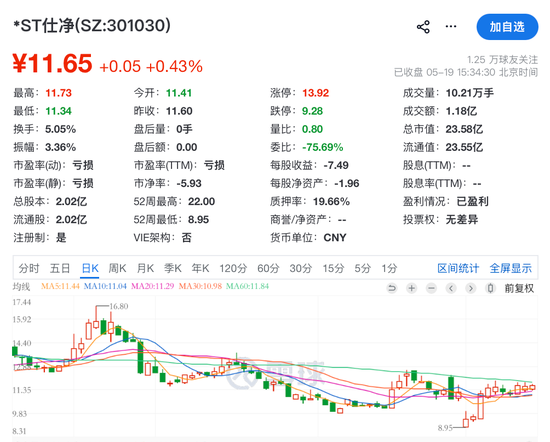This screenshot has height=442, width=550.
Task: Switch to 1分 interval tab
Action: tap(389, 268)
